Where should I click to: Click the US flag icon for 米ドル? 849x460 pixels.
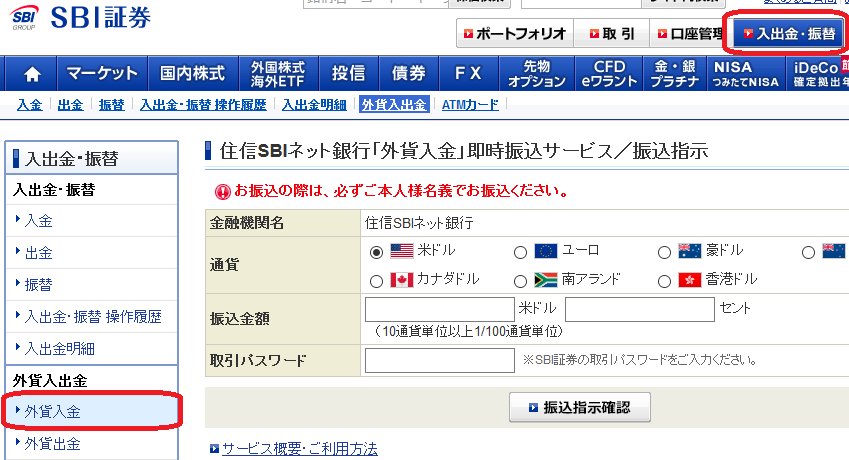(402, 251)
